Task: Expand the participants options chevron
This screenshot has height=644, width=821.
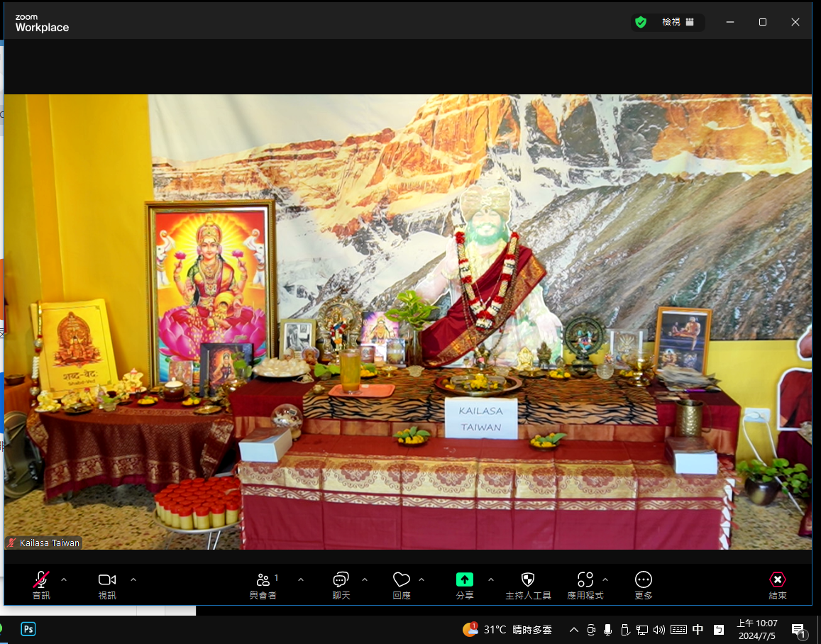Action: (301, 579)
